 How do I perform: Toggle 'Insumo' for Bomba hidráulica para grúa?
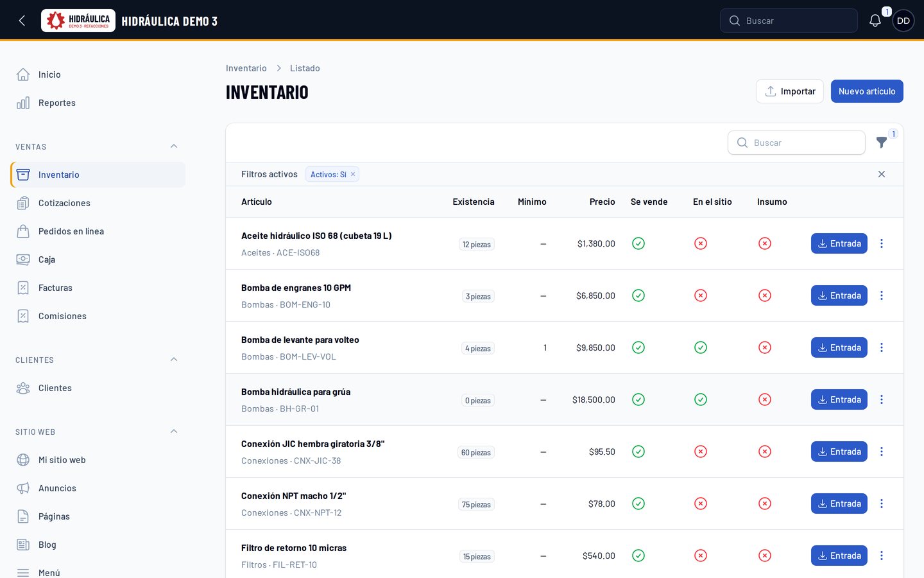tap(765, 399)
